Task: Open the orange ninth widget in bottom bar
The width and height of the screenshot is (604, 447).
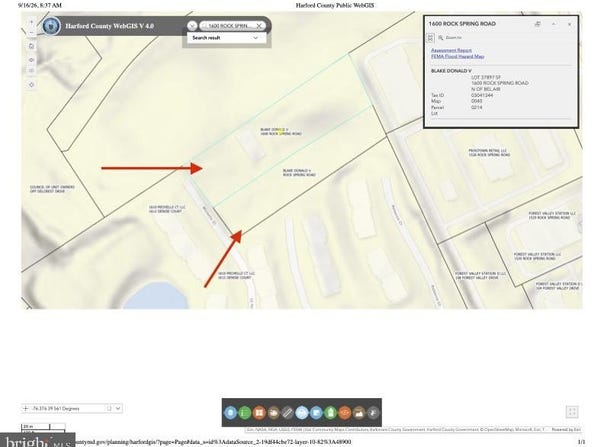Action: click(x=345, y=413)
